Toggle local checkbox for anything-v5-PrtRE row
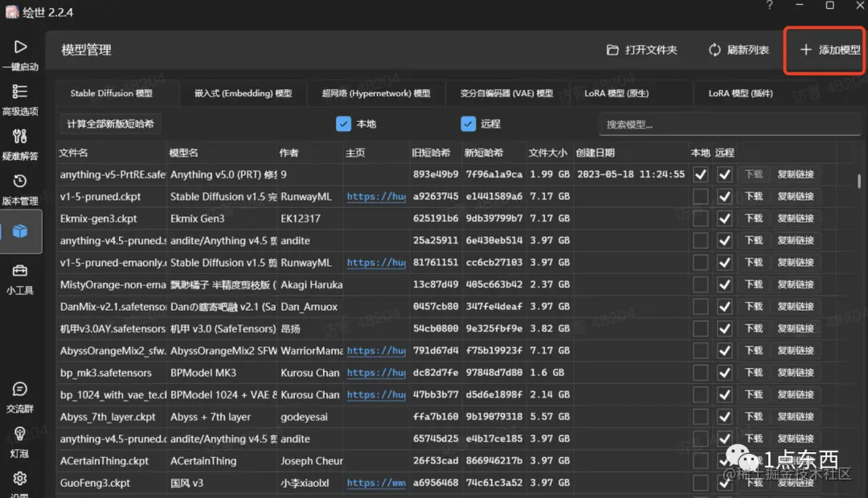Screen dimensions: 868x498 point(700,174)
